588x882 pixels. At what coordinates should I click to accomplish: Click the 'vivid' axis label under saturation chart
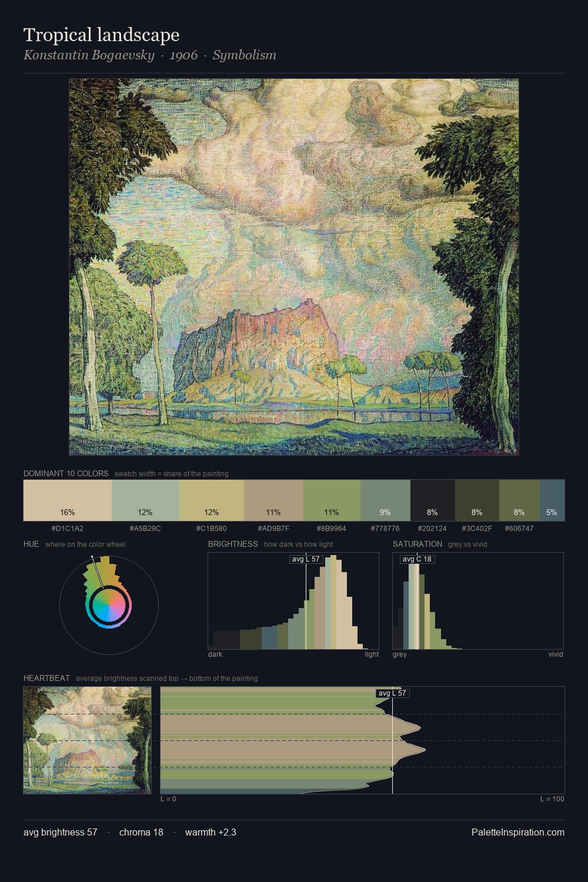click(556, 654)
